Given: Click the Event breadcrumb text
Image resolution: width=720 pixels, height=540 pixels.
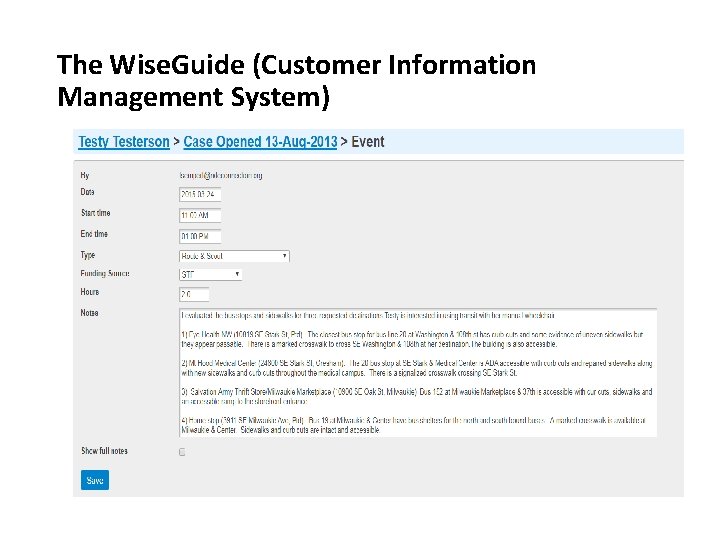Looking at the screenshot, I should (368, 142).
